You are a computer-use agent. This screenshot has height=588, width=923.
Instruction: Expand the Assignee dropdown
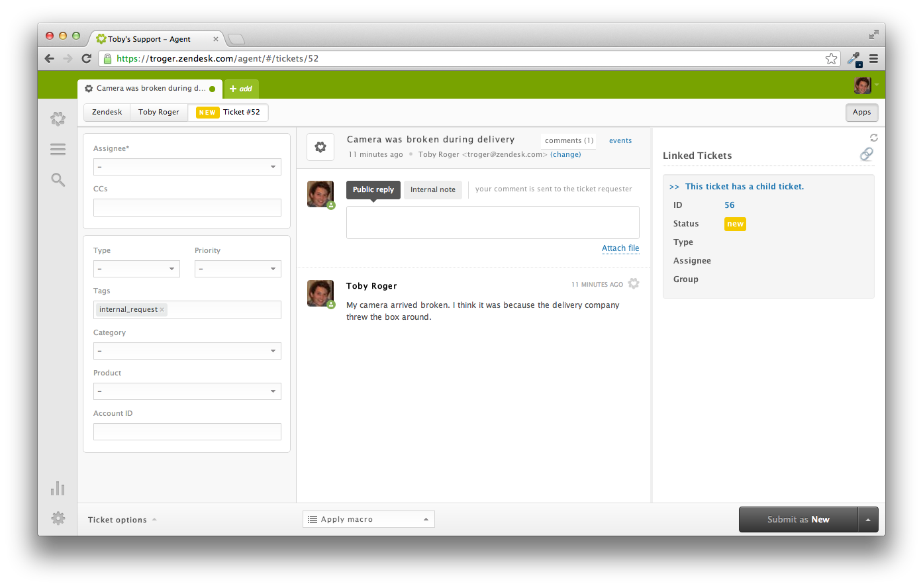click(187, 167)
